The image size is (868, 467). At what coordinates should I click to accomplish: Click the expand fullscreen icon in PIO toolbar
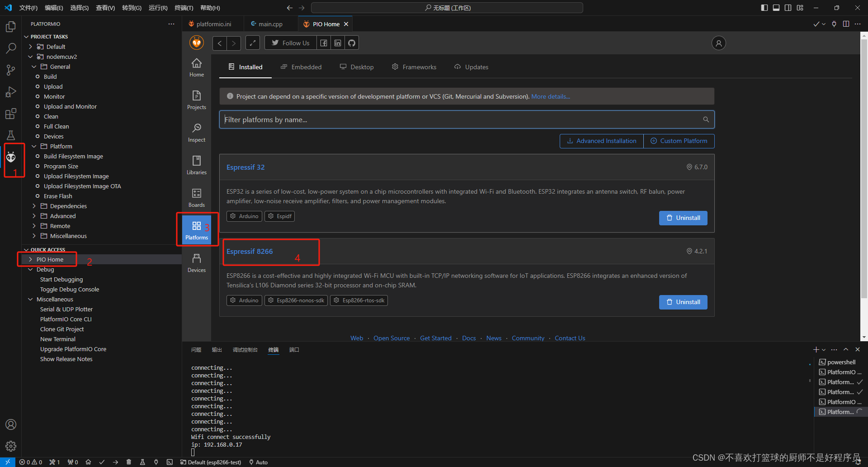(x=253, y=43)
